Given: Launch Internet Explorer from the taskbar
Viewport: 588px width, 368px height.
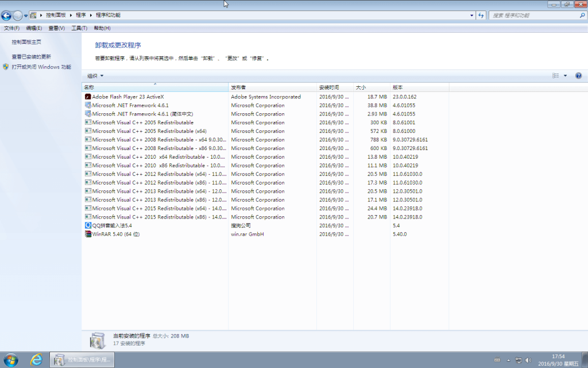Looking at the screenshot, I should (x=36, y=360).
